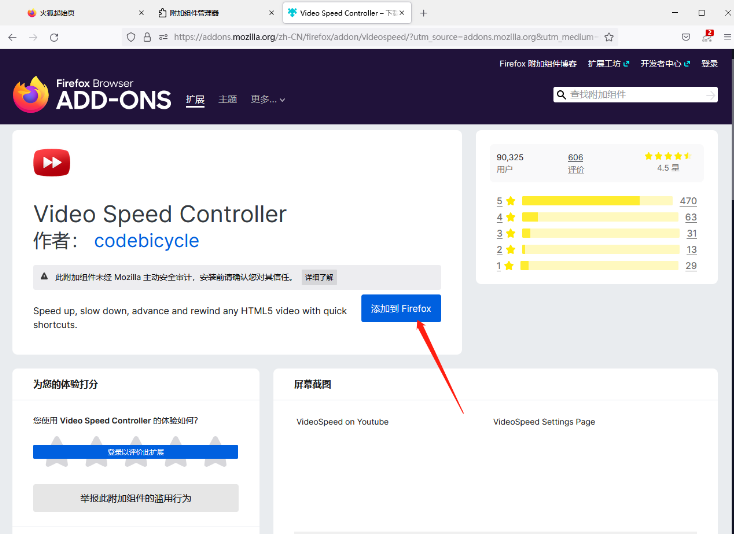Go back to the previous page
734x534 pixels.
(x=13, y=37)
